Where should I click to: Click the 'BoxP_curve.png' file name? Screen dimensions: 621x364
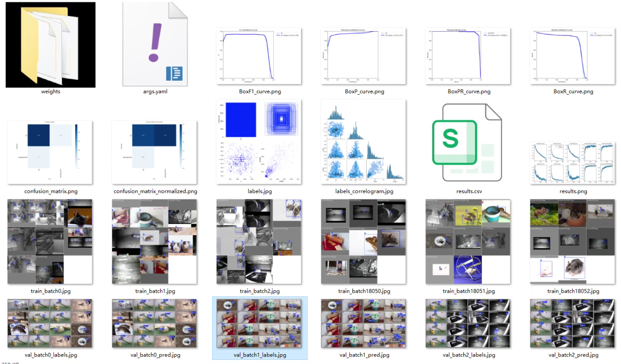364,91
